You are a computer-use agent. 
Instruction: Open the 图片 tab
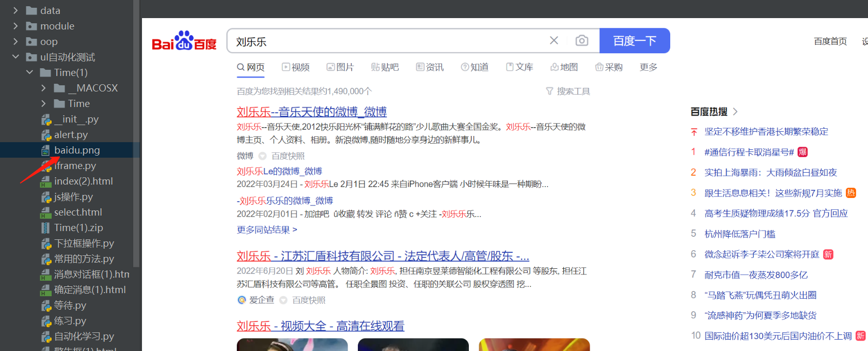point(340,67)
